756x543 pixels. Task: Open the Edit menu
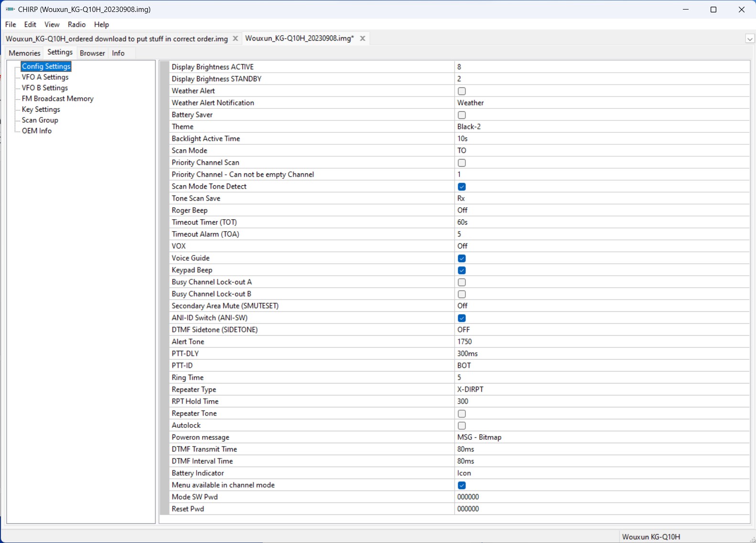click(30, 24)
